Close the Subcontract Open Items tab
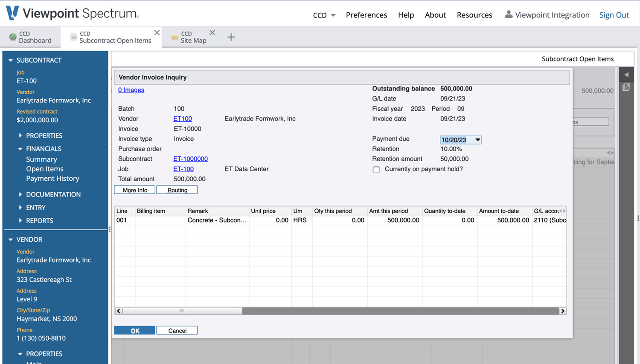The width and height of the screenshot is (640, 364). (157, 33)
